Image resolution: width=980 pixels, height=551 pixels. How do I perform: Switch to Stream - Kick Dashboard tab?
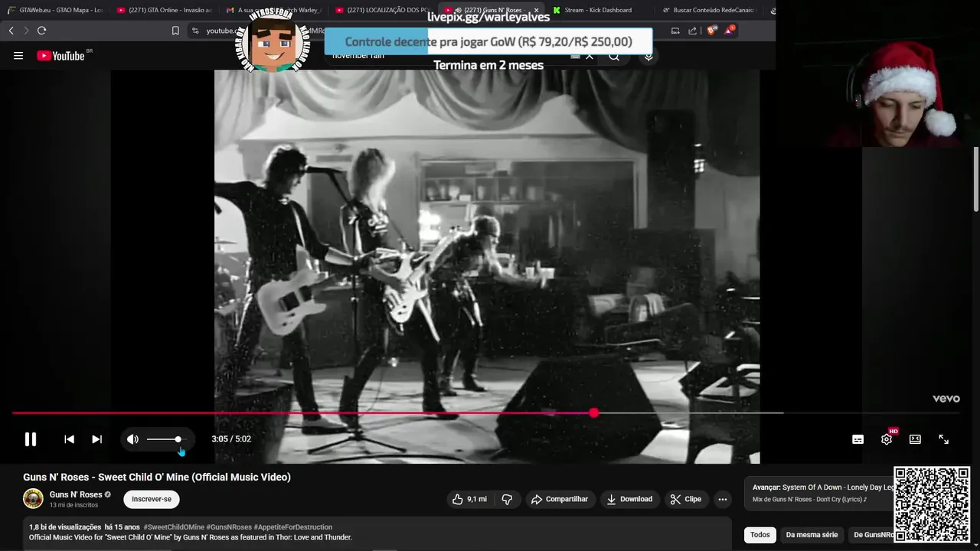point(601,10)
